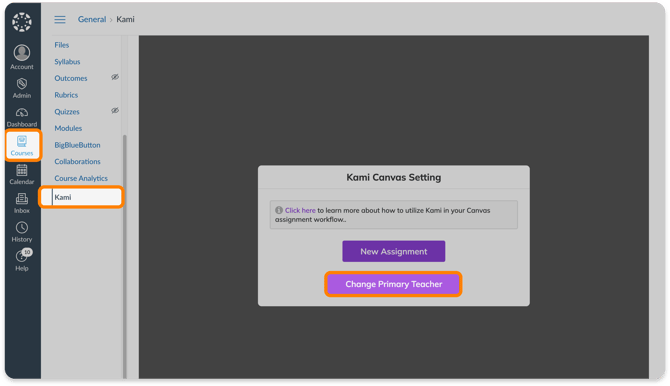The image size is (670, 386).
Task: Open Rubrics in the course menu
Action: 66,95
